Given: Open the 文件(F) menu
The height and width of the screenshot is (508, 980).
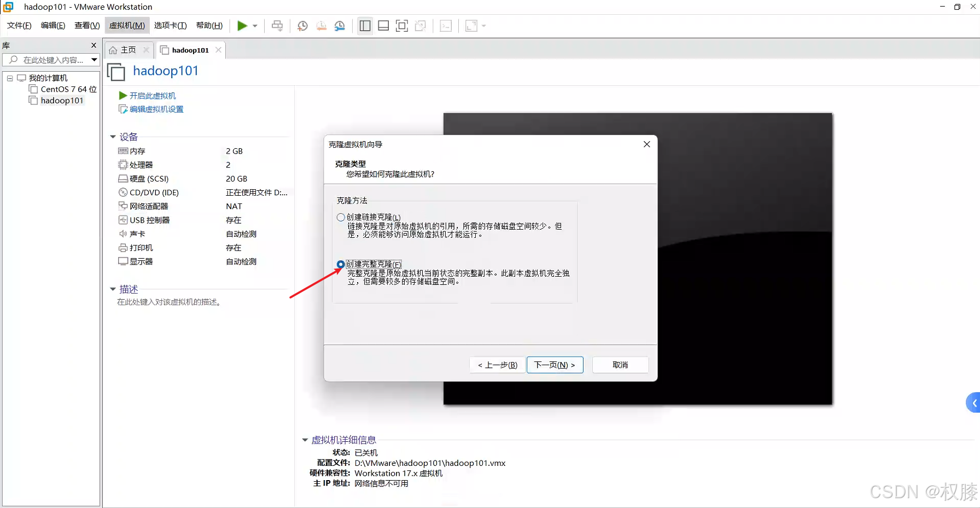Looking at the screenshot, I should pyautogui.click(x=19, y=26).
